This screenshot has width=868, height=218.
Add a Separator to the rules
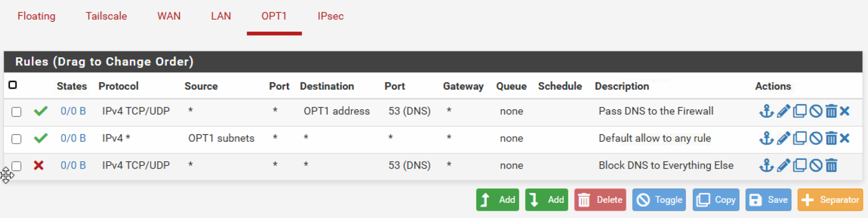pos(831,200)
